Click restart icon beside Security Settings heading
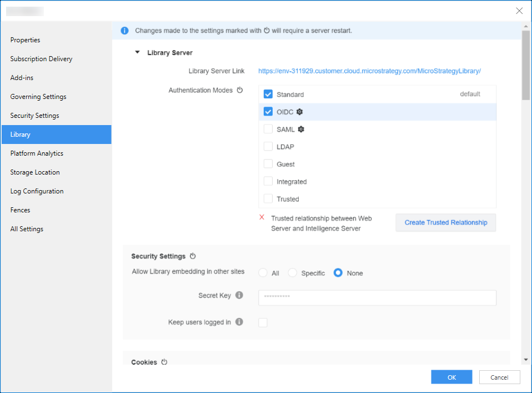532x393 pixels. 193,256
